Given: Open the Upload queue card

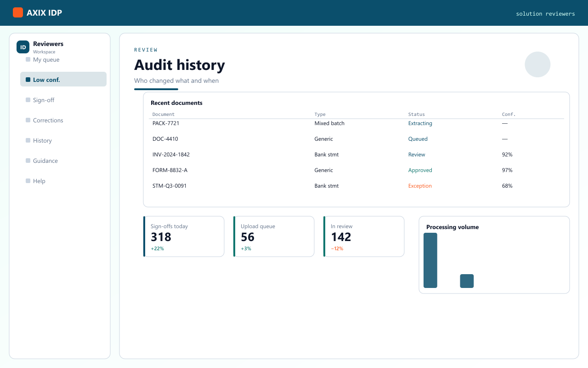Looking at the screenshot, I should pos(274,236).
